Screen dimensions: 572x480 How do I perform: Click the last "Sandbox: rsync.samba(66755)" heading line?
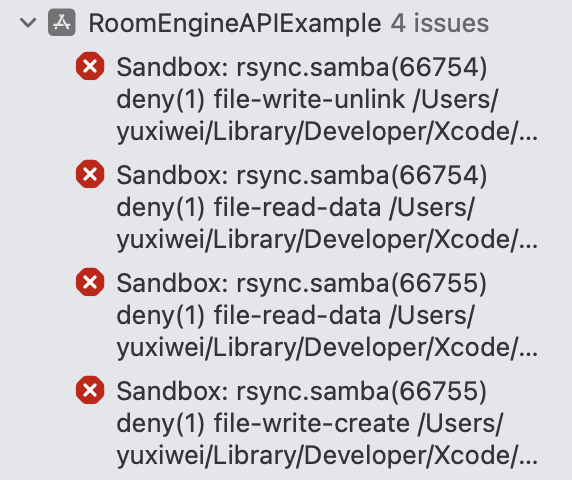[302, 391]
